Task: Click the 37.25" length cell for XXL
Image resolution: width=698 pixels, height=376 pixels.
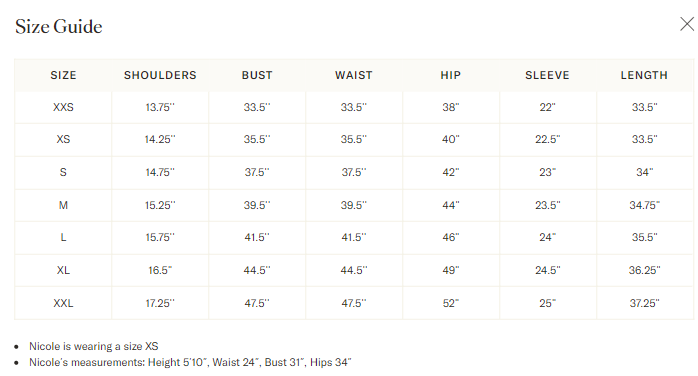Action: point(644,303)
